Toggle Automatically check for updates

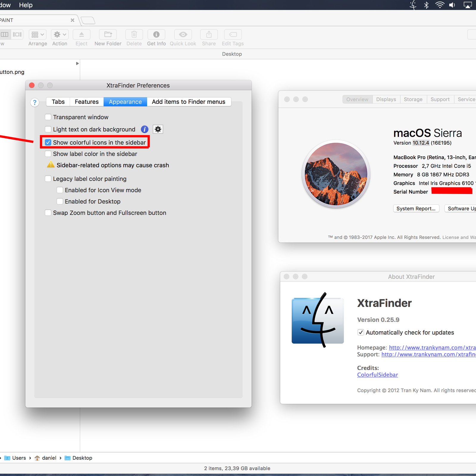(x=361, y=332)
